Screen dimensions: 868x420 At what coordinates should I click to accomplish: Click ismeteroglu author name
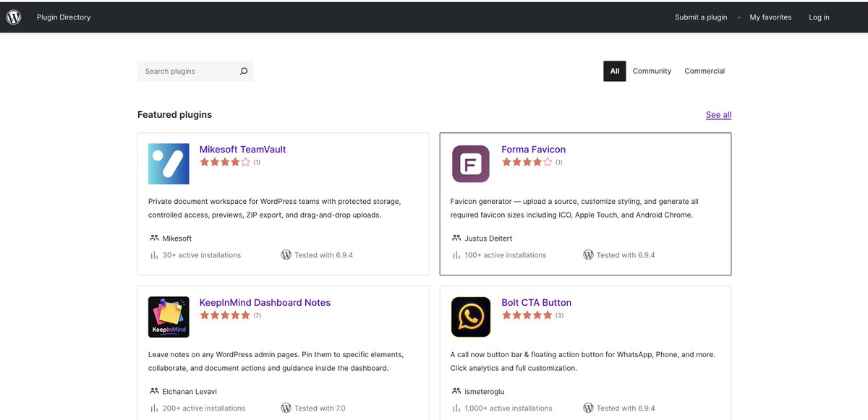pyautogui.click(x=485, y=391)
